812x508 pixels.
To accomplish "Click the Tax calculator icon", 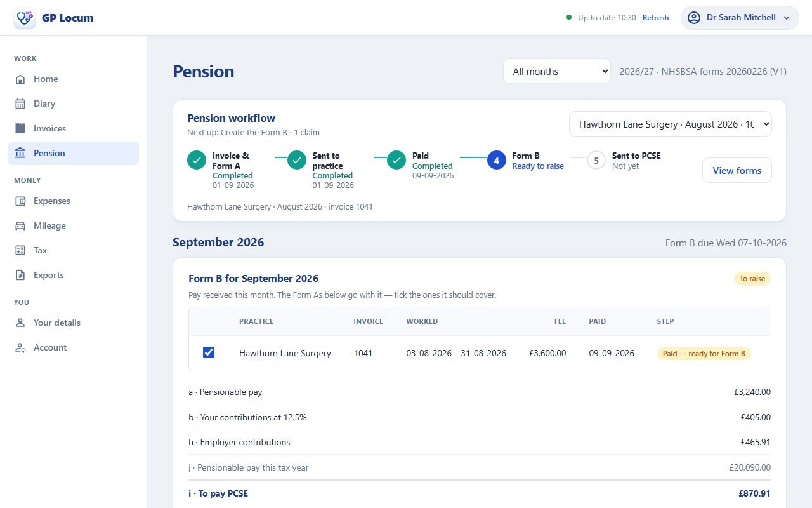I will tap(20, 251).
